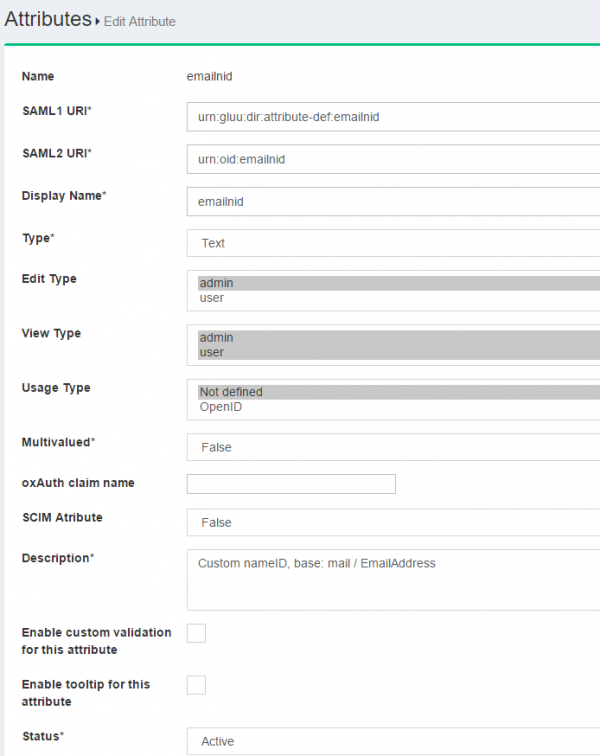Click the oxAuth claim name field
Screen dimensions: 600x756
point(291,484)
